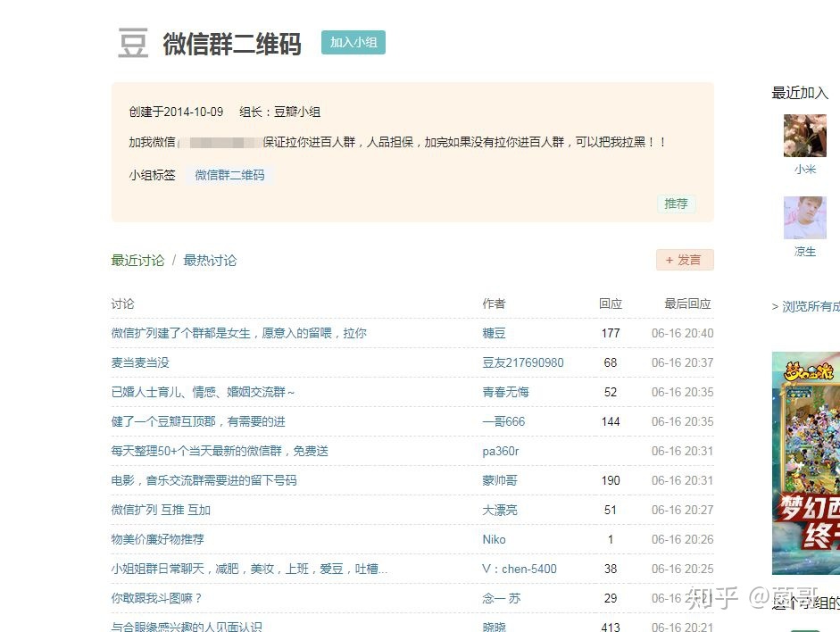Click the 加入小组 join group button

click(x=353, y=42)
